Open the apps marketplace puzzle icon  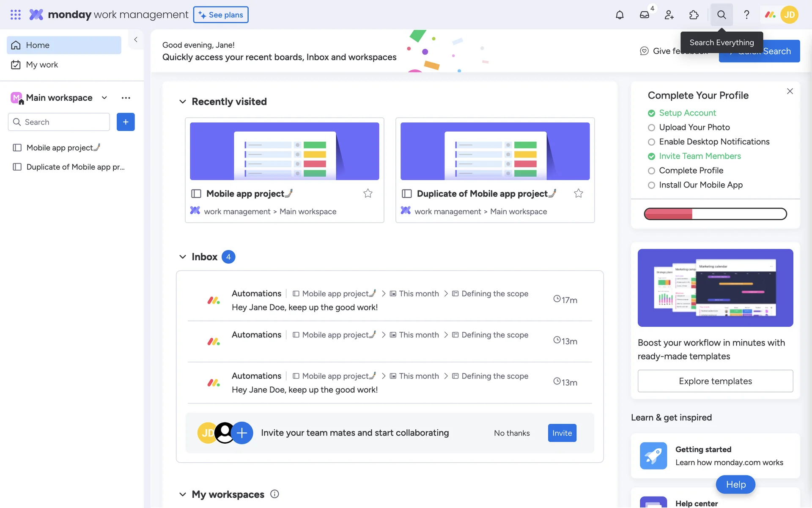[694, 15]
